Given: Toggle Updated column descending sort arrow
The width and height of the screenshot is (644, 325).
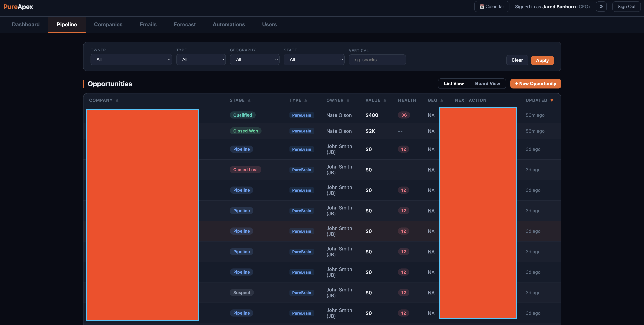Looking at the screenshot, I should coord(552,100).
